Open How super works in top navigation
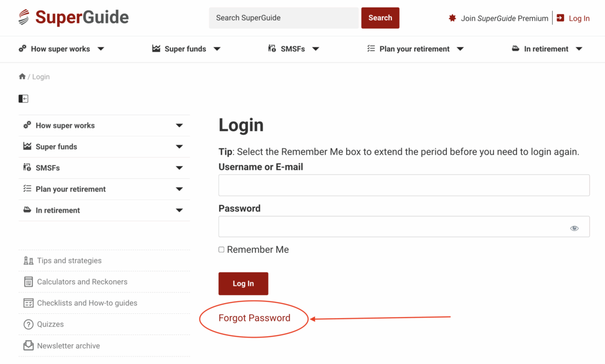The height and width of the screenshot is (364, 605). coord(60,49)
